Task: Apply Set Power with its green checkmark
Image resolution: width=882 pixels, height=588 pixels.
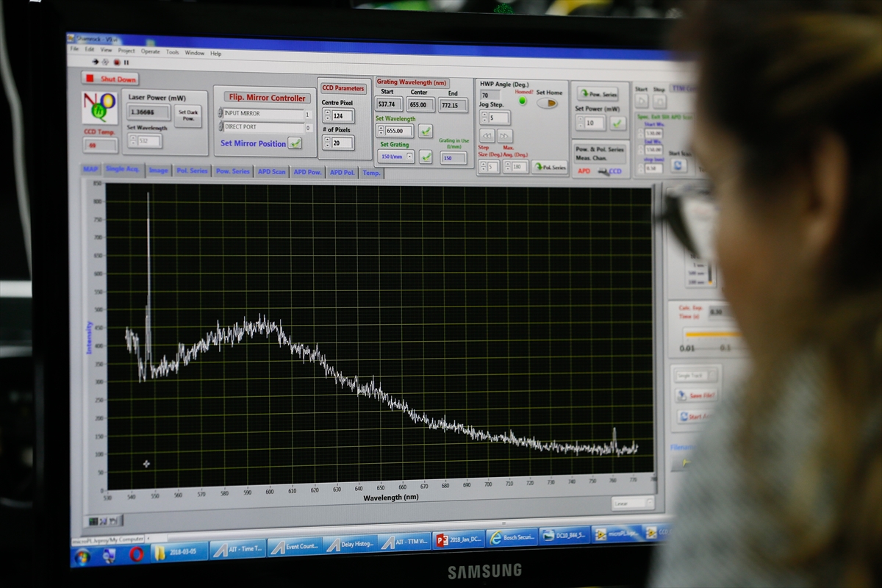Action: 618,123
